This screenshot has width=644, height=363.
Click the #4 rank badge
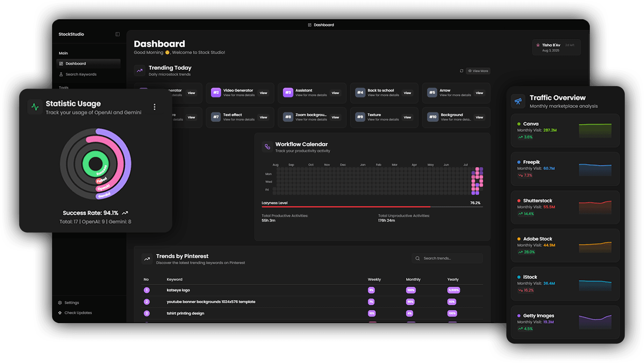(x=360, y=93)
